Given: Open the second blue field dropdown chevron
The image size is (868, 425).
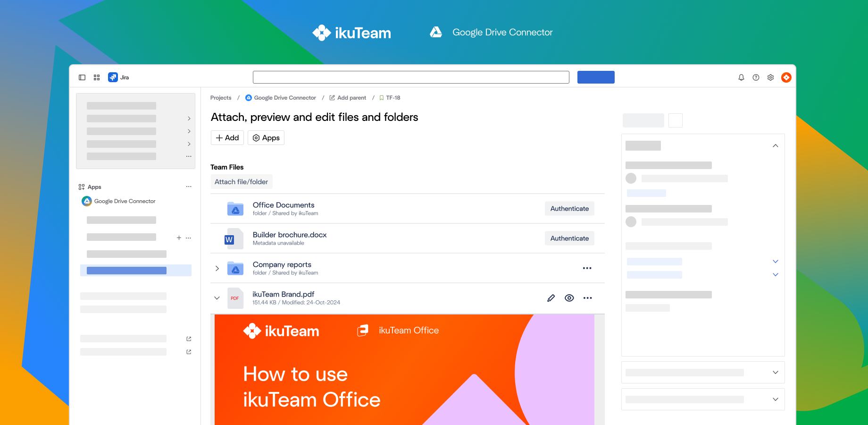Looking at the screenshot, I should tap(775, 275).
